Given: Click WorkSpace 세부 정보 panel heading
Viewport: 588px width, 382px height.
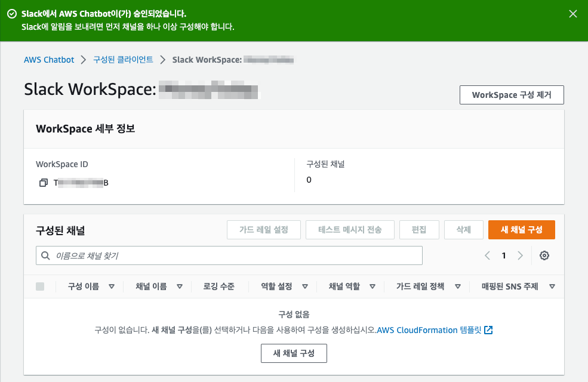Looking at the screenshot, I should tap(85, 128).
